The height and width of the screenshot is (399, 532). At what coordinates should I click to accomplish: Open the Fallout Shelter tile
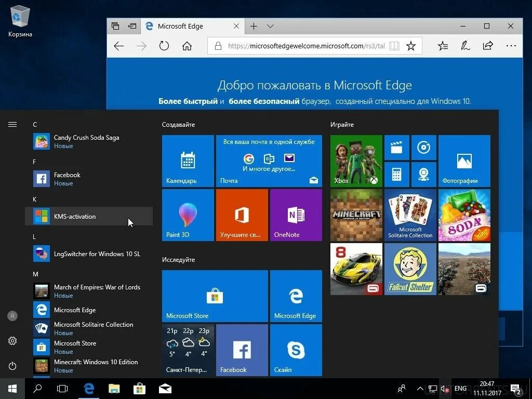coord(410,269)
